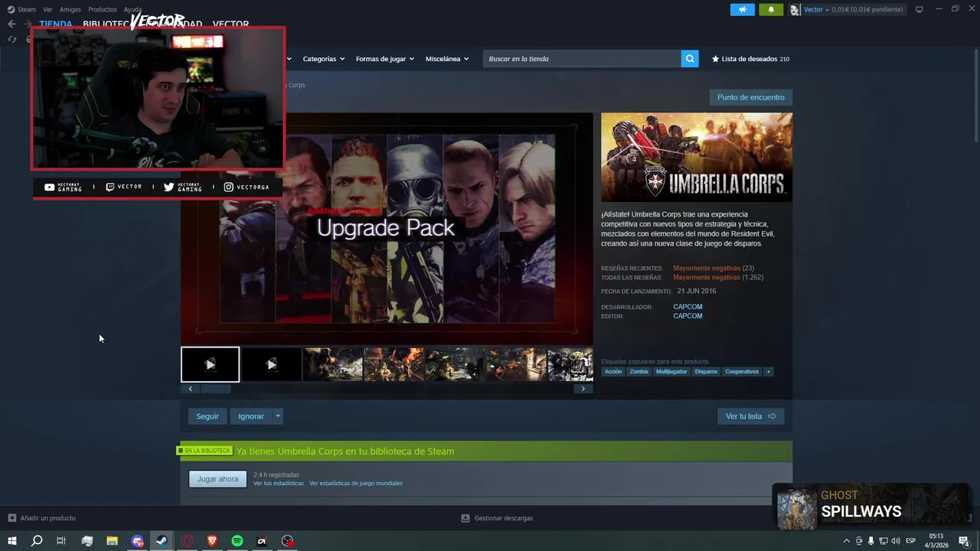Screen dimensions: 980x551
Task: Open Ver tus estadísticas link
Action: pos(279,484)
